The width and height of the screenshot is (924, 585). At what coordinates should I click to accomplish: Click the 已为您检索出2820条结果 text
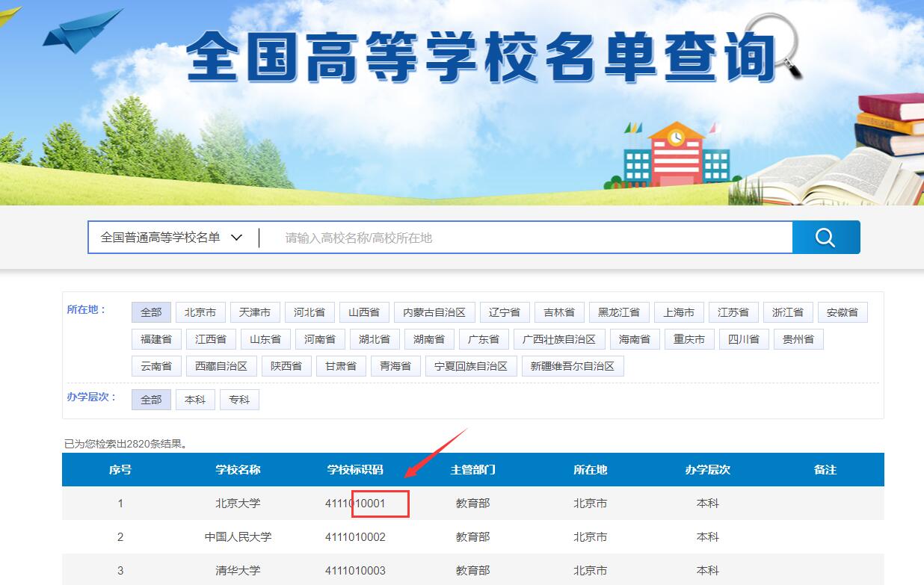(x=126, y=444)
